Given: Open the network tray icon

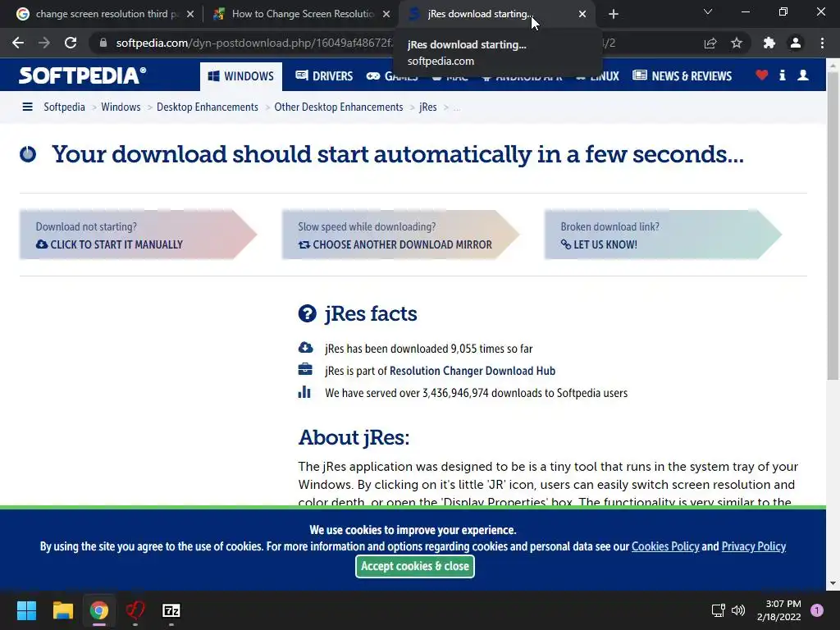Looking at the screenshot, I should 718,610.
